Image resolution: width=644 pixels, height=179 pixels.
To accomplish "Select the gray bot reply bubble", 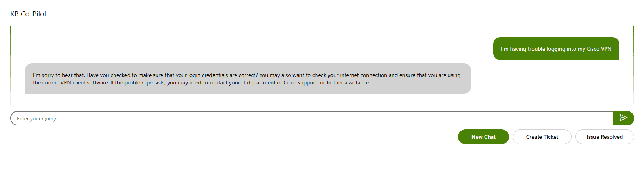I will [248, 79].
